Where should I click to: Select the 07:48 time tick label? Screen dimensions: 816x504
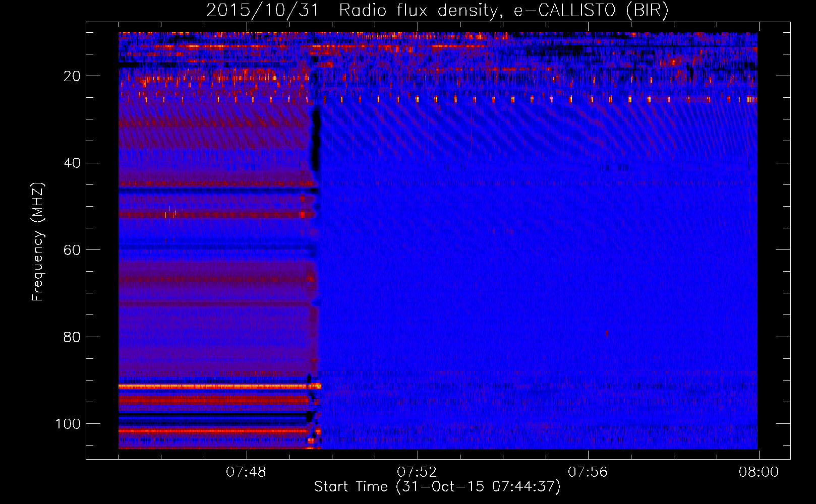(x=246, y=472)
